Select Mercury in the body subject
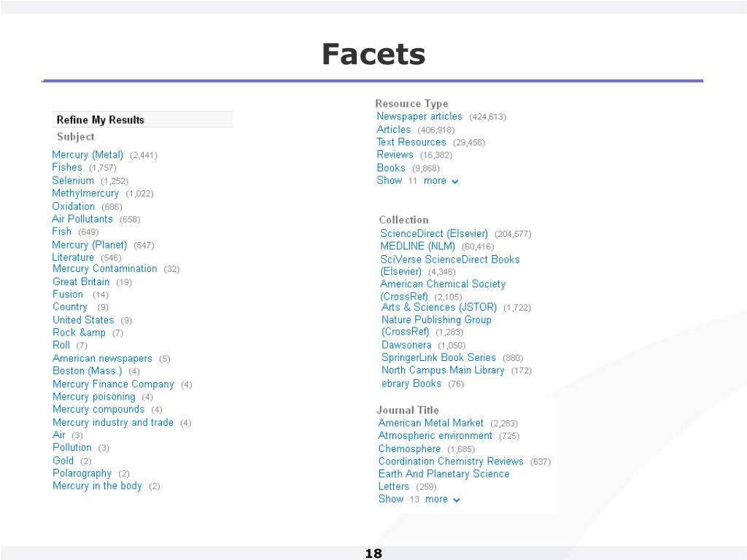 97,486
